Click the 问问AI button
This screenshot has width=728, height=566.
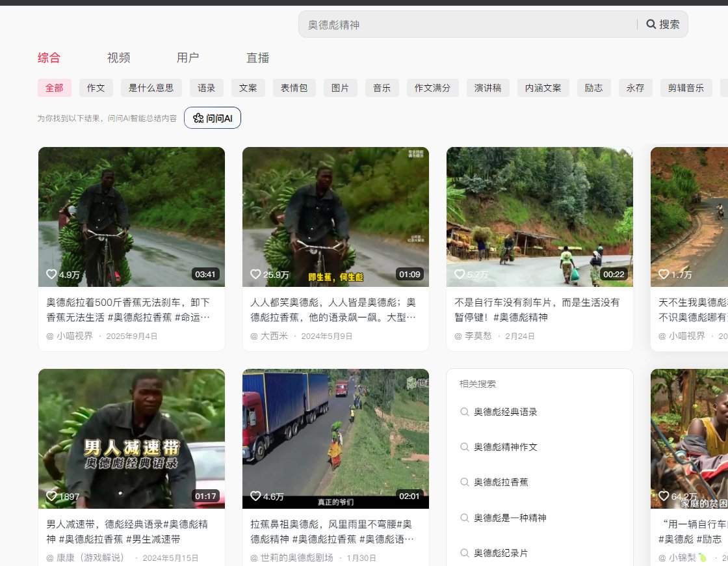click(213, 118)
